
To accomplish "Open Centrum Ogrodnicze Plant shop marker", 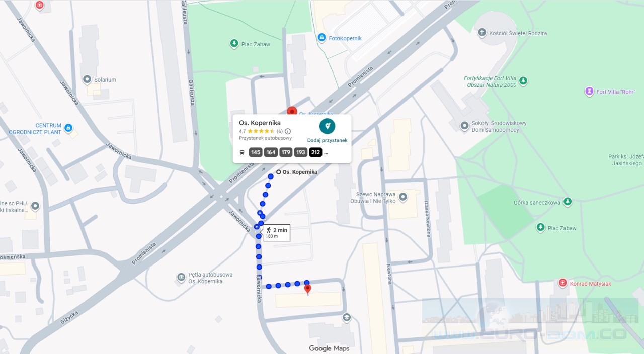I will 69,128.
